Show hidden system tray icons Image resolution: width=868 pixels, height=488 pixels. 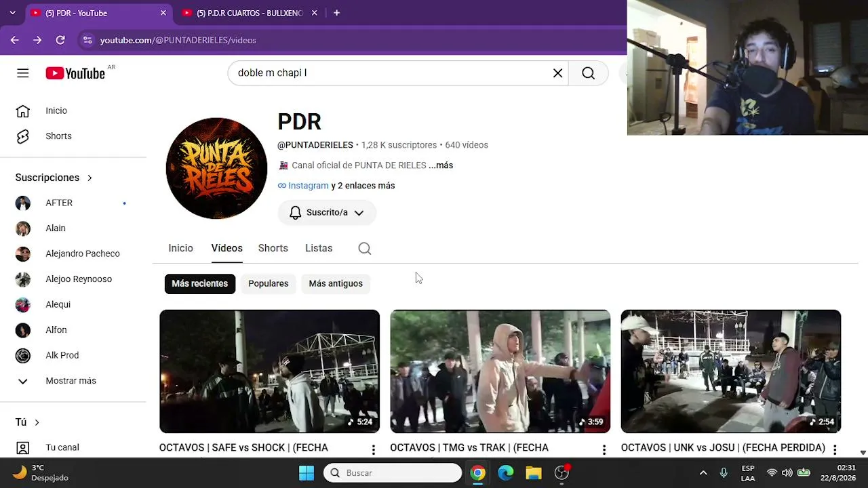tap(703, 473)
